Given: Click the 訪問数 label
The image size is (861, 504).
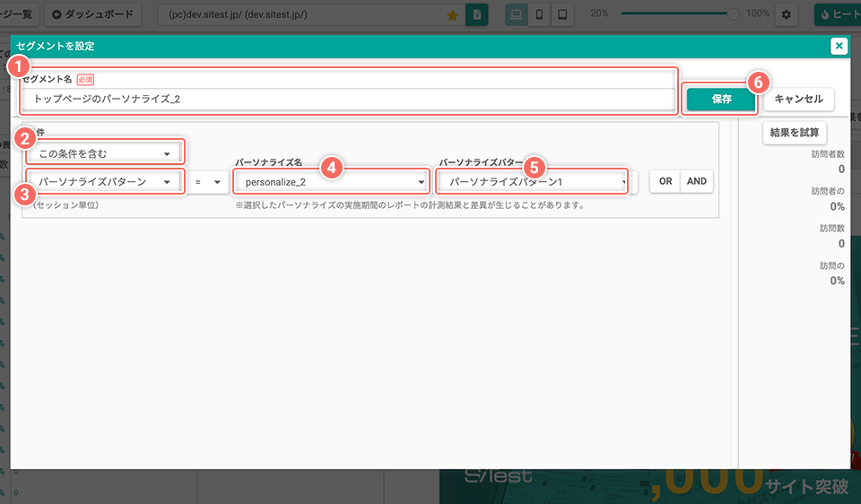Looking at the screenshot, I should (832, 229).
